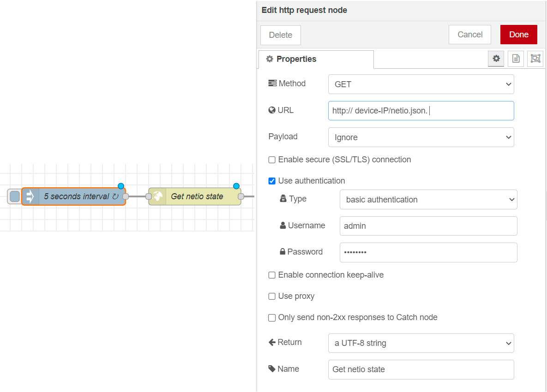Focus the Username field containing admin
Image resolution: width=547 pixels, height=392 pixels.
coord(428,226)
